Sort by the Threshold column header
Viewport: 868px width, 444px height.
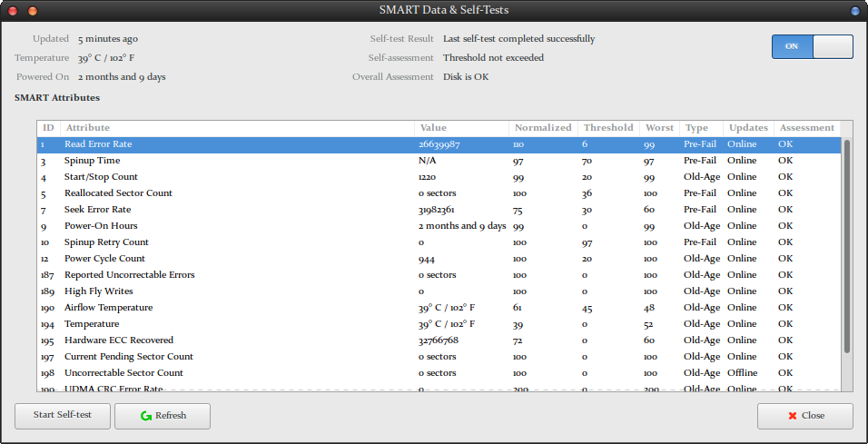608,128
